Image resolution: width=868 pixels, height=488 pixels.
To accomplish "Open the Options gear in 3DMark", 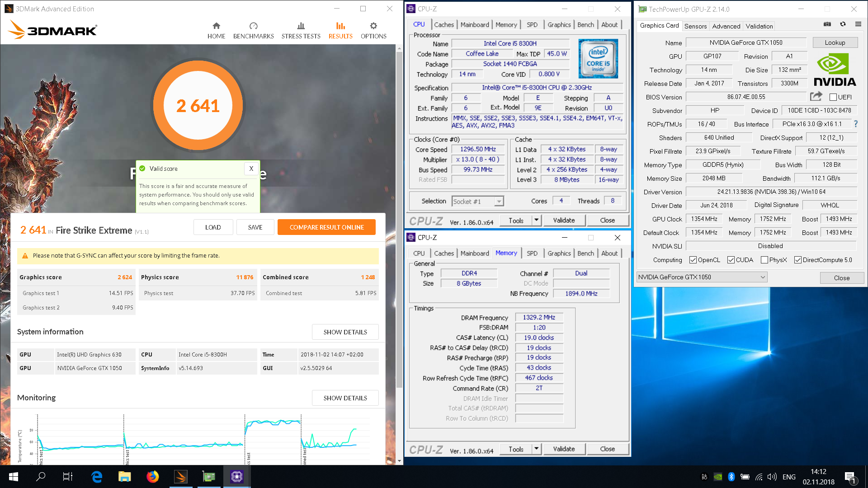I will point(373,26).
